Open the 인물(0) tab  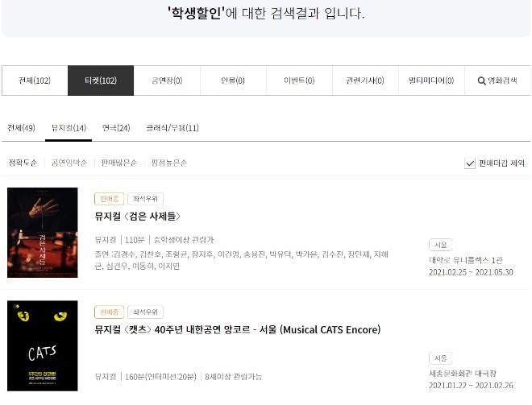(233, 81)
